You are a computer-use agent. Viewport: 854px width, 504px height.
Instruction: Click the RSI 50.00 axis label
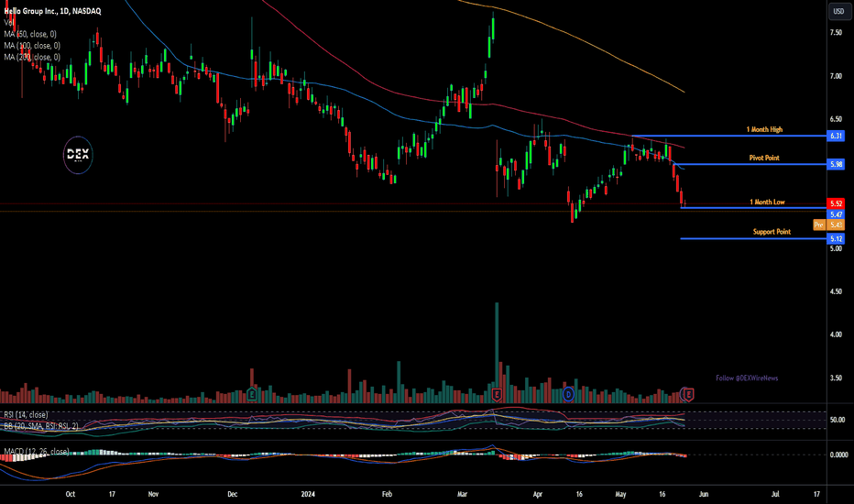(x=838, y=420)
